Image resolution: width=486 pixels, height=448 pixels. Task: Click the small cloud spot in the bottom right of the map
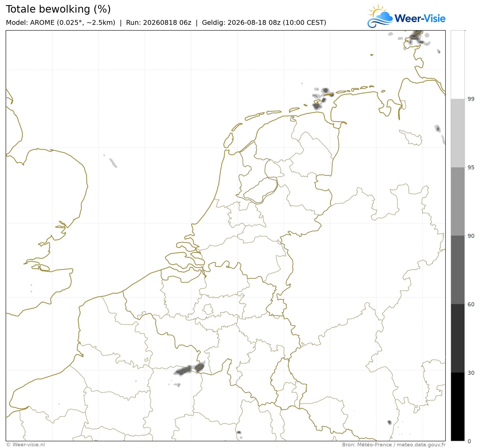pyautogui.click(x=390, y=422)
